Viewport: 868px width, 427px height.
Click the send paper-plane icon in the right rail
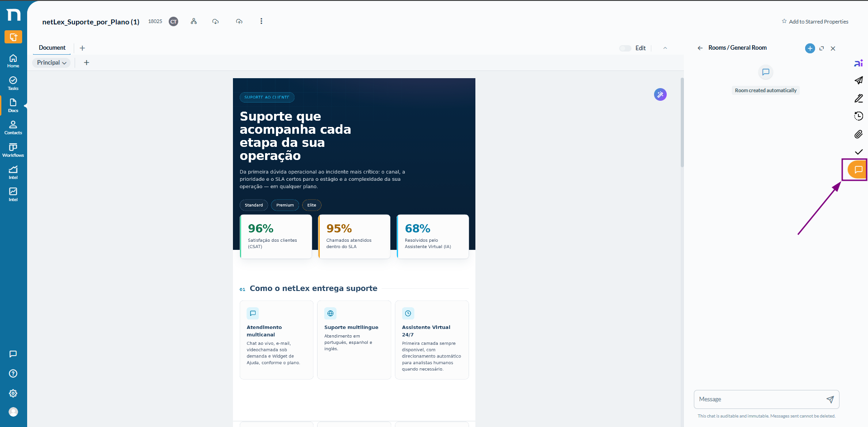[859, 80]
